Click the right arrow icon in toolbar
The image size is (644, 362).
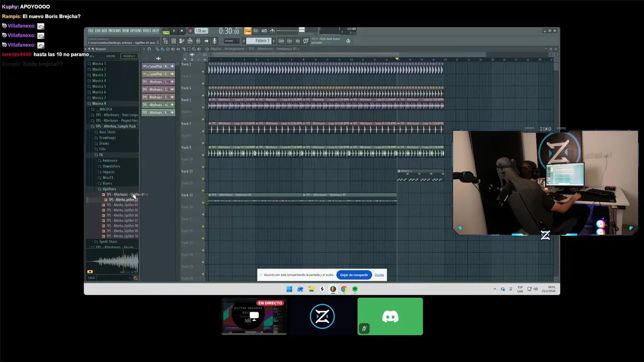coord(206,41)
